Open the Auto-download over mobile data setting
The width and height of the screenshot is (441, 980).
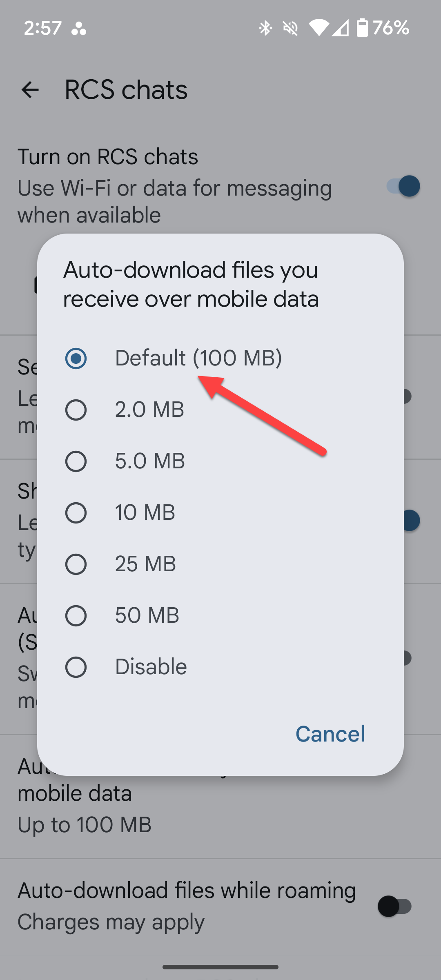tap(163, 800)
